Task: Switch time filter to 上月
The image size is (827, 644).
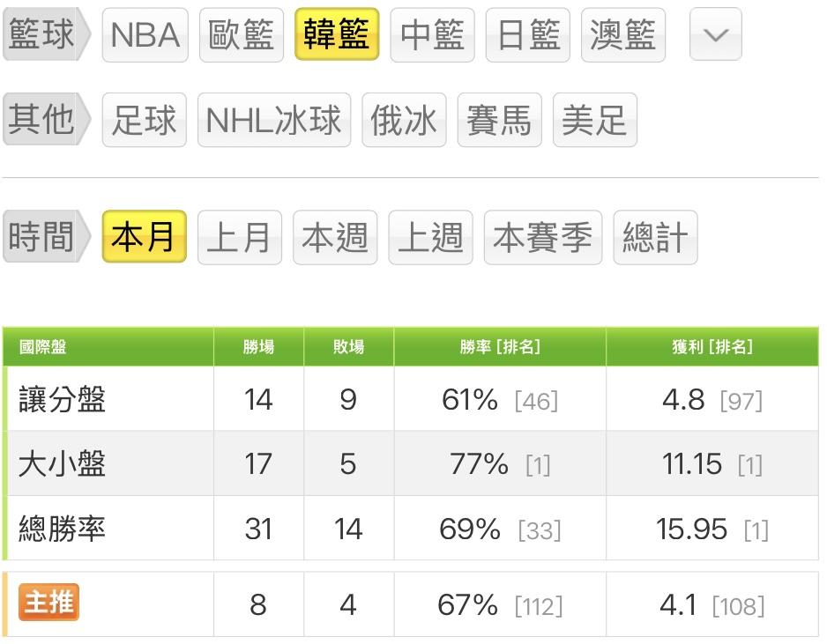Action: (240, 237)
